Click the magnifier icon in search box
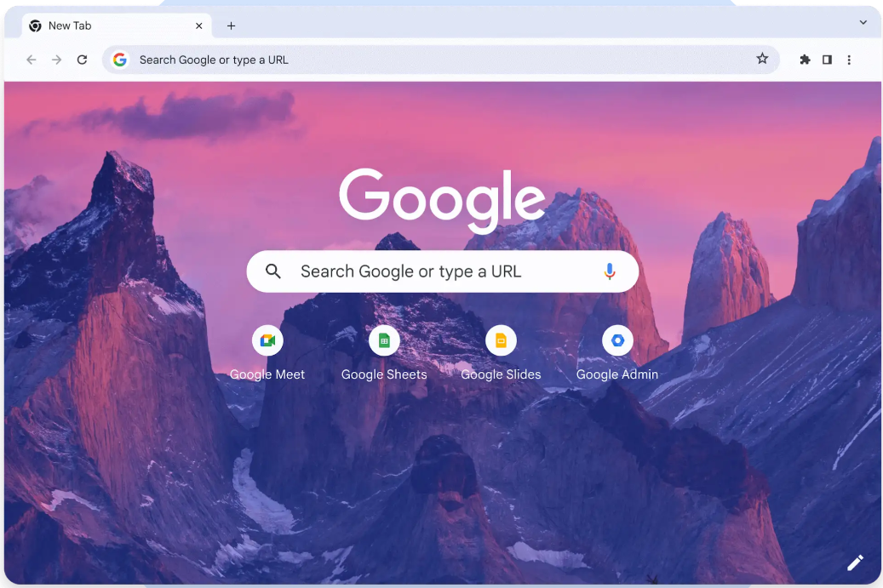 273,271
